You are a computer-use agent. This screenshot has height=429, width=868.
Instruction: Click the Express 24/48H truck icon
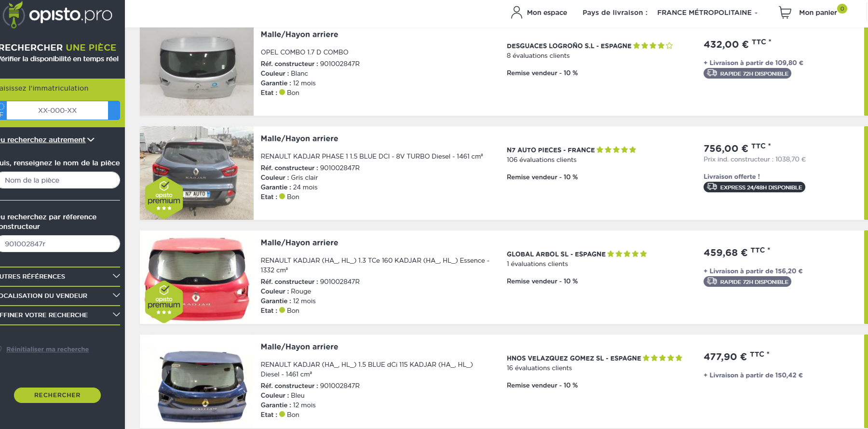click(x=712, y=187)
